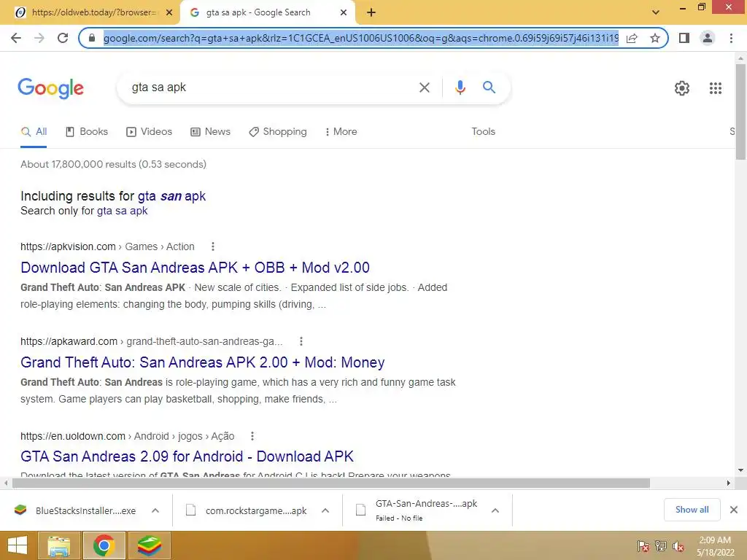This screenshot has width=747, height=560.
Task: Open the Chrome profile avatar menu
Action: point(708,38)
